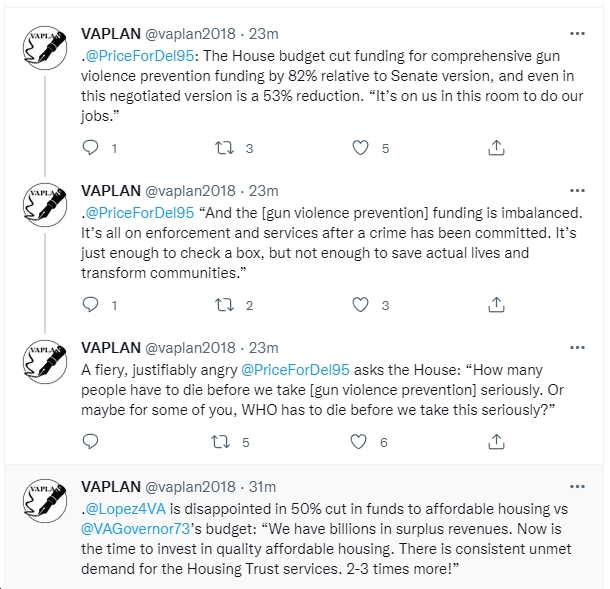This screenshot has height=589, width=610.
Task: Open more options on the second tweet
Action: pos(577,191)
